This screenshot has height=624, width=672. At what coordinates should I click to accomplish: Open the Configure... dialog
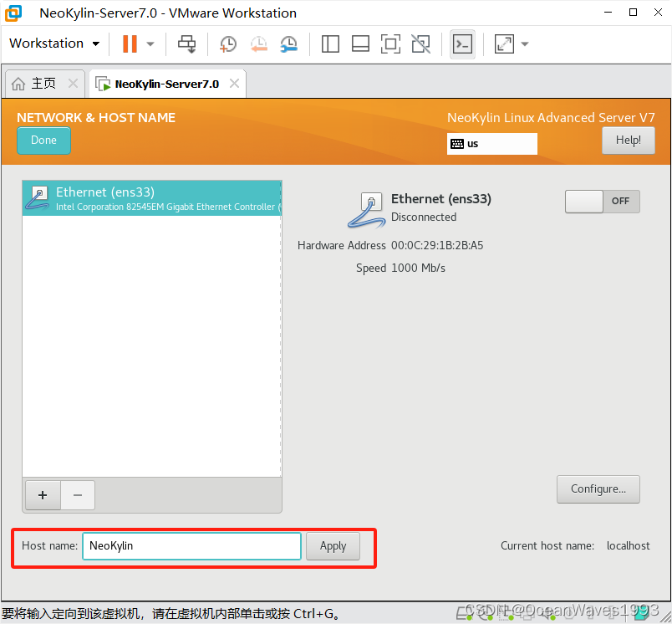(598, 488)
